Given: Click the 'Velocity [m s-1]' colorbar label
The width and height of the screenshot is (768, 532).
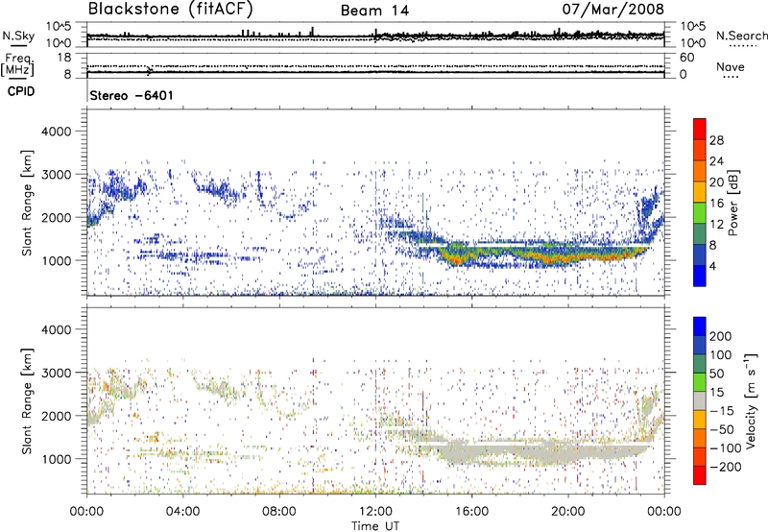Looking at the screenshot, I should (x=750, y=400).
